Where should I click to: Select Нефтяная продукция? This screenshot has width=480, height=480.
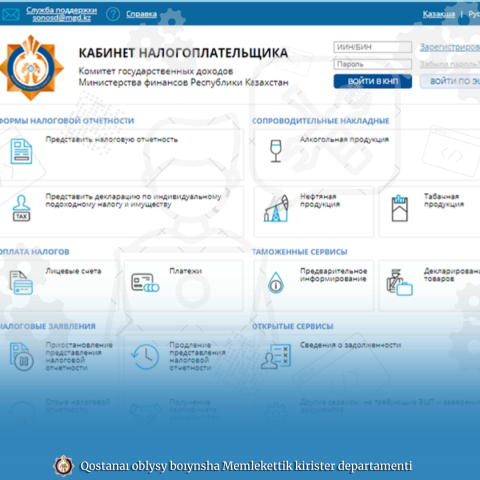point(320,200)
